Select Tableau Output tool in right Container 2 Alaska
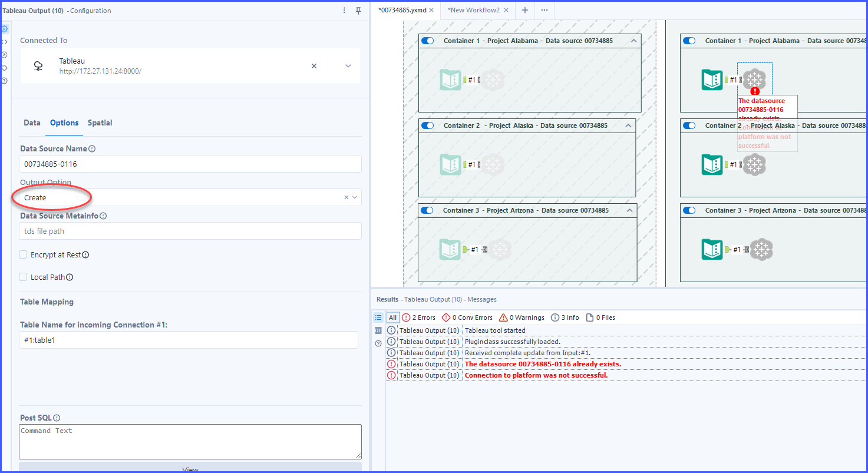This screenshot has width=868, height=473. pos(754,164)
